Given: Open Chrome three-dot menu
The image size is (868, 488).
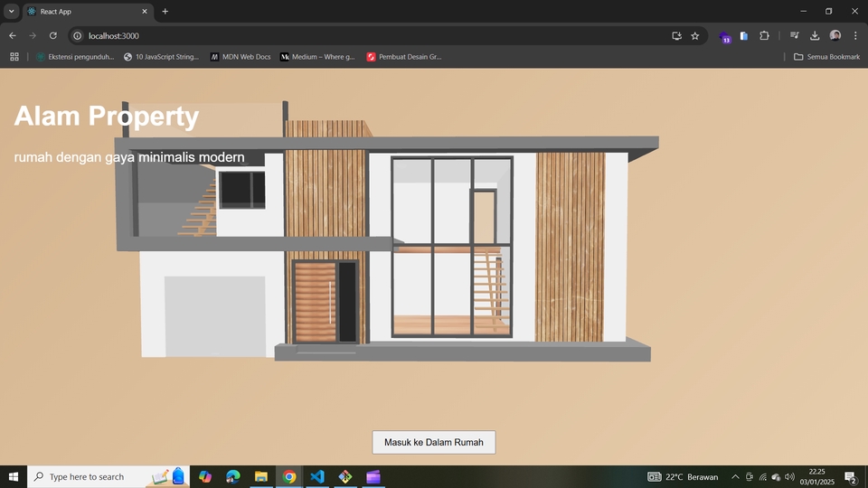Looking at the screenshot, I should (x=855, y=36).
